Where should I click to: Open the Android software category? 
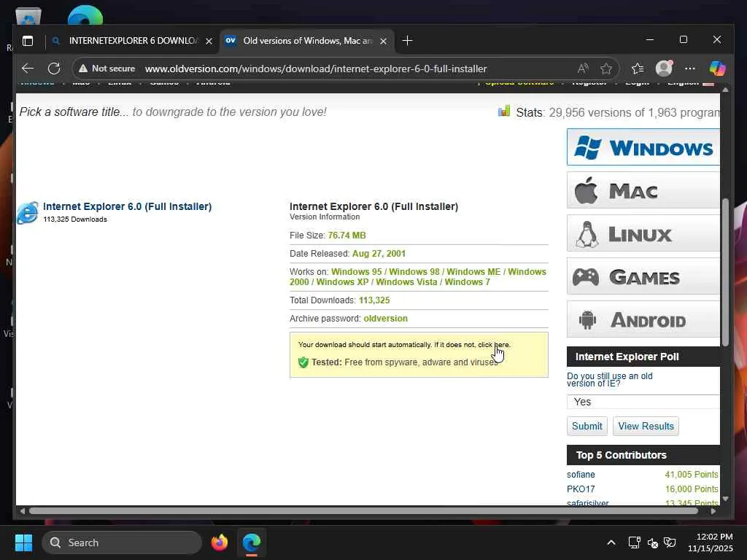[643, 319]
